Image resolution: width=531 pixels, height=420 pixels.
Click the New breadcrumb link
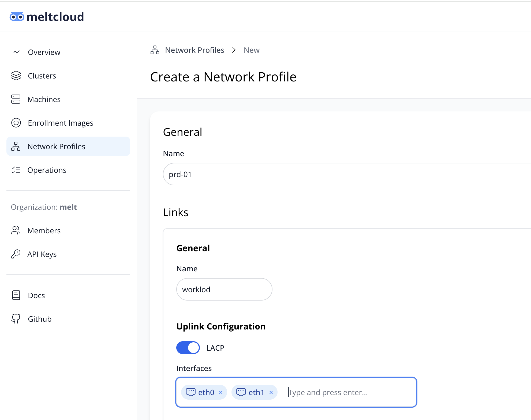(252, 50)
